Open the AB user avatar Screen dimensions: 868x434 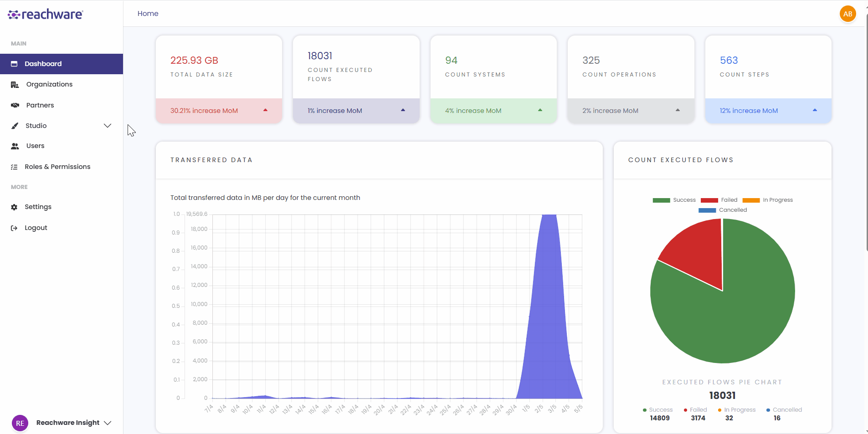click(847, 14)
